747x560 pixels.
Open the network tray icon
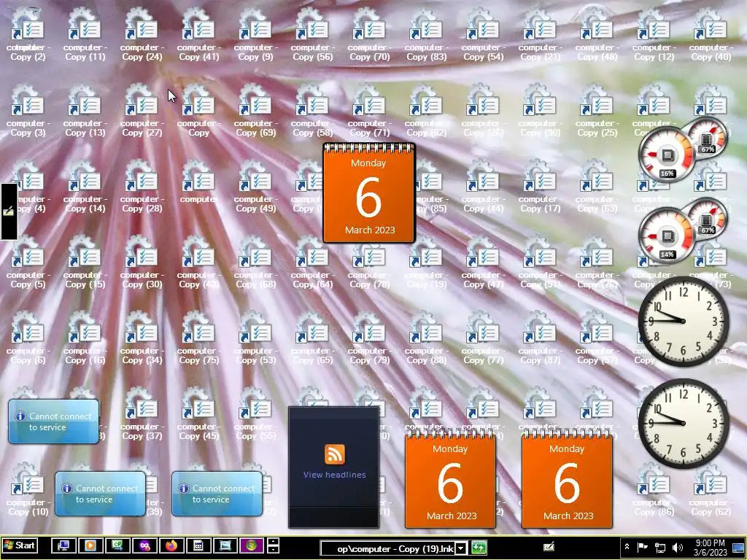pyautogui.click(x=659, y=548)
